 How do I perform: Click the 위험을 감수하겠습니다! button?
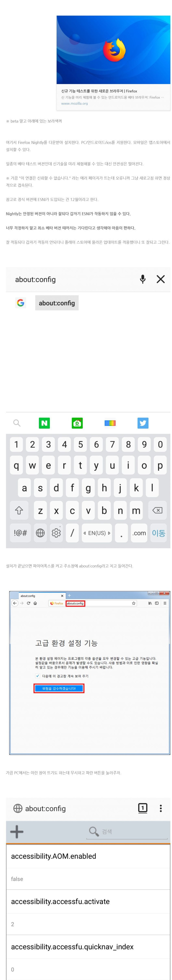[x=59, y=688]
